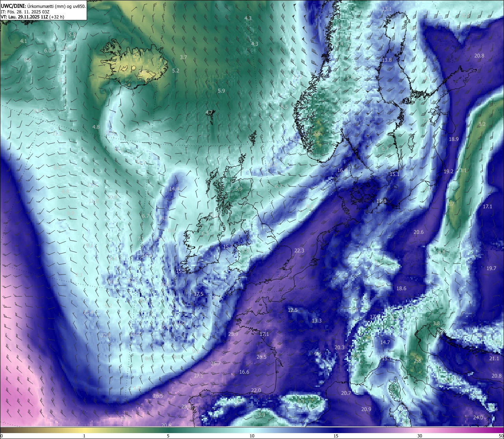
Task: Select the 18.9 value label
Action: (x=454, y=139)
